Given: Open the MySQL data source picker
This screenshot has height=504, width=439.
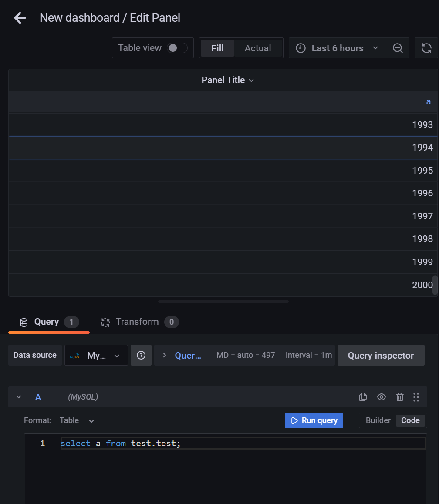Looking at the screenshot, I should [96, 355].
